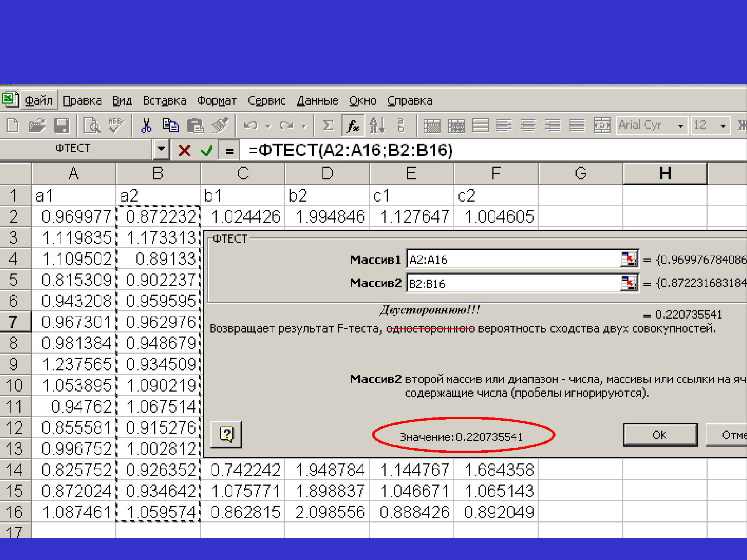The image size is (747, 560).
Task: Click the Save floppy disk icon
Action: coord(62,126)
